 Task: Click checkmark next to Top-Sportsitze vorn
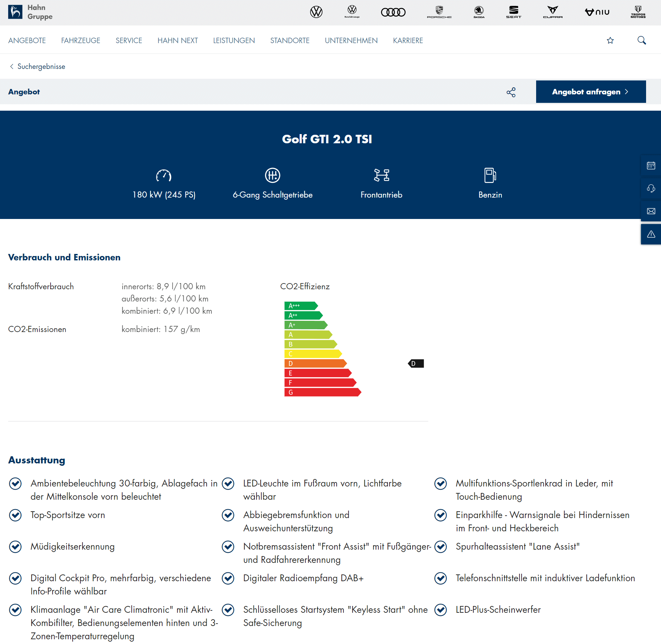pos(15,515)
